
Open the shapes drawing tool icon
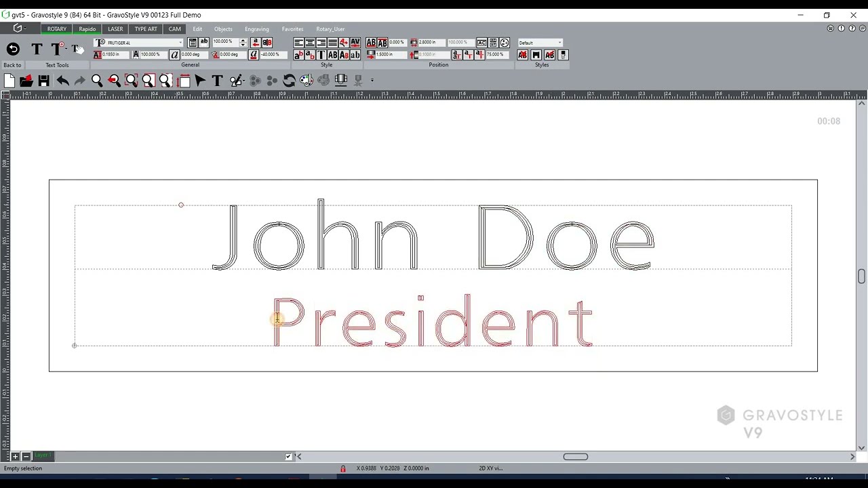click(x=237, y=81)
